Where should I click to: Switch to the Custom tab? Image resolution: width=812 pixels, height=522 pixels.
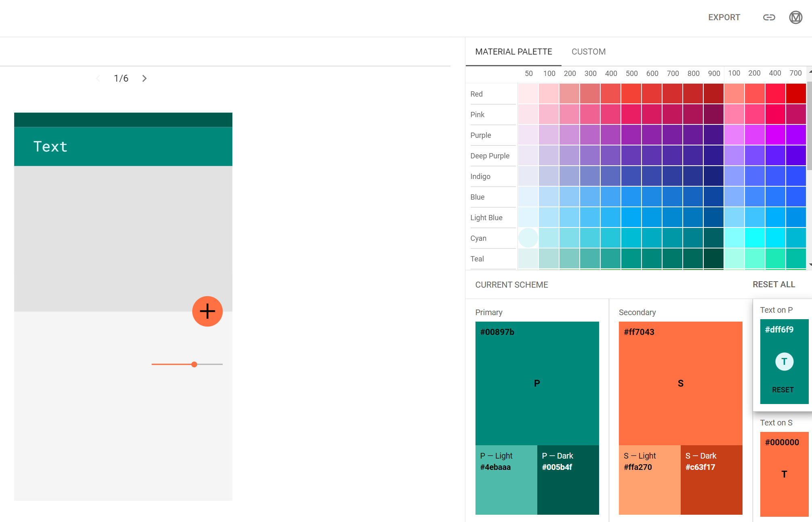tap(588, 52)
